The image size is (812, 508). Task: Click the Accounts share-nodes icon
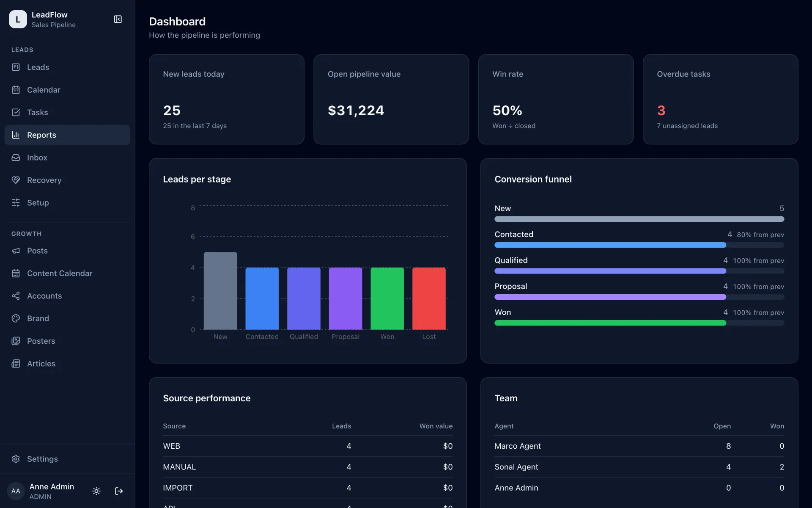pyautogui.click(x=16, y=296)
